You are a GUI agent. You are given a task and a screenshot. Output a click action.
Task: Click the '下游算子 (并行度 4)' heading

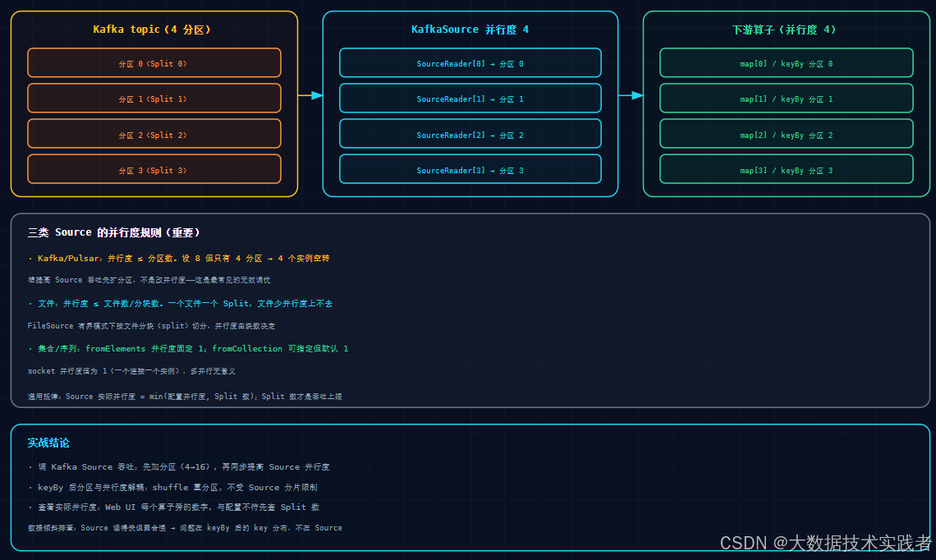(784, 30)
